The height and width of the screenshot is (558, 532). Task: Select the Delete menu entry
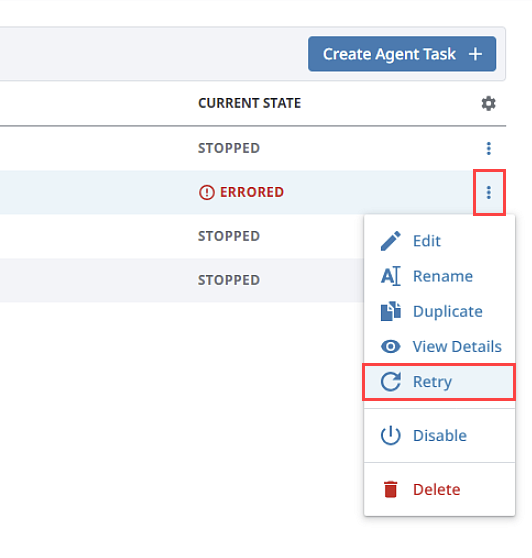(439, 490)
